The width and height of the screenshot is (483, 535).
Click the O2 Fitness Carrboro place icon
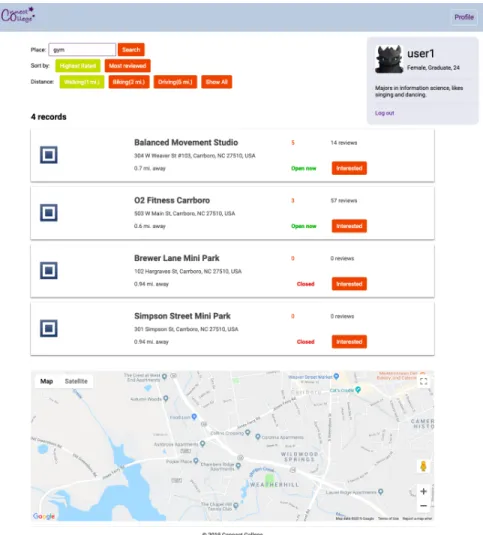[x=49, y=213]
